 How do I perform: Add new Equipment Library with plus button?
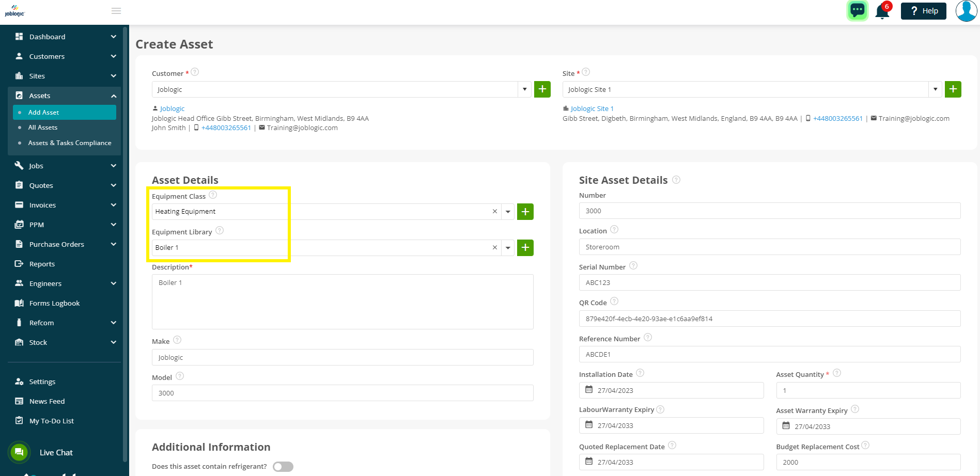pos(525,248)
